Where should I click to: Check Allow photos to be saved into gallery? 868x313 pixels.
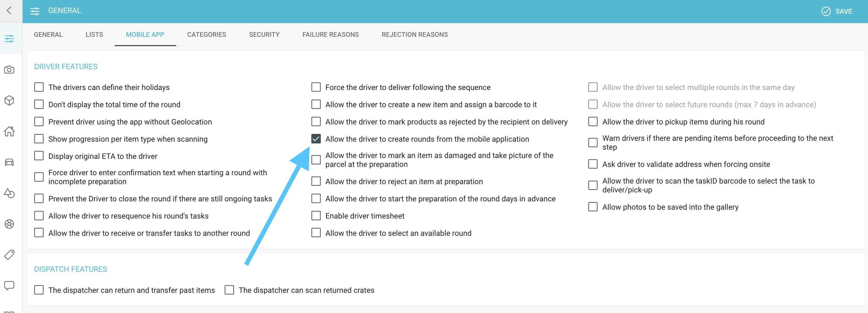pyautogui.click(x=593, y=207)
